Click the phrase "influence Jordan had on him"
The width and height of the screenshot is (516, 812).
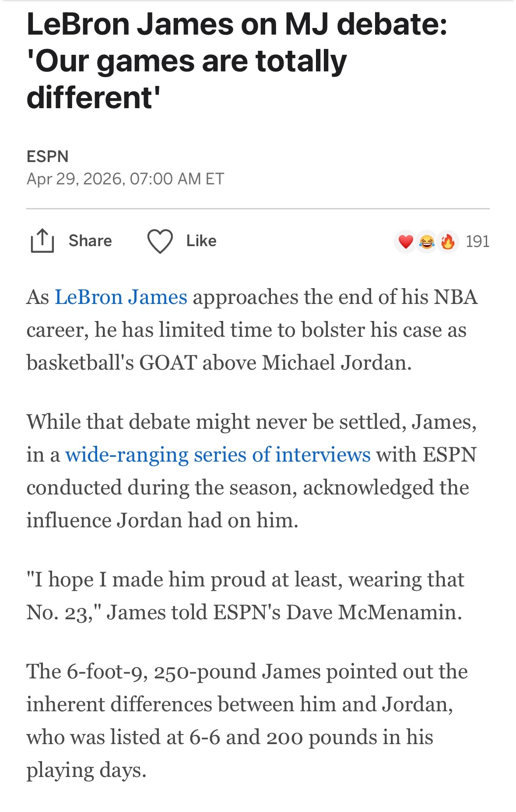tap(162, 520)
